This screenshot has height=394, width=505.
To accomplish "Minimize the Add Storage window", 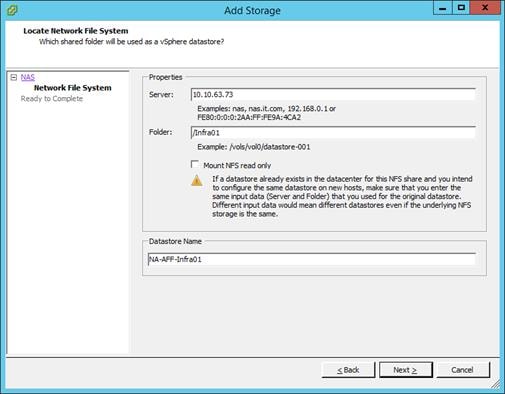I will tap(443, 8).
